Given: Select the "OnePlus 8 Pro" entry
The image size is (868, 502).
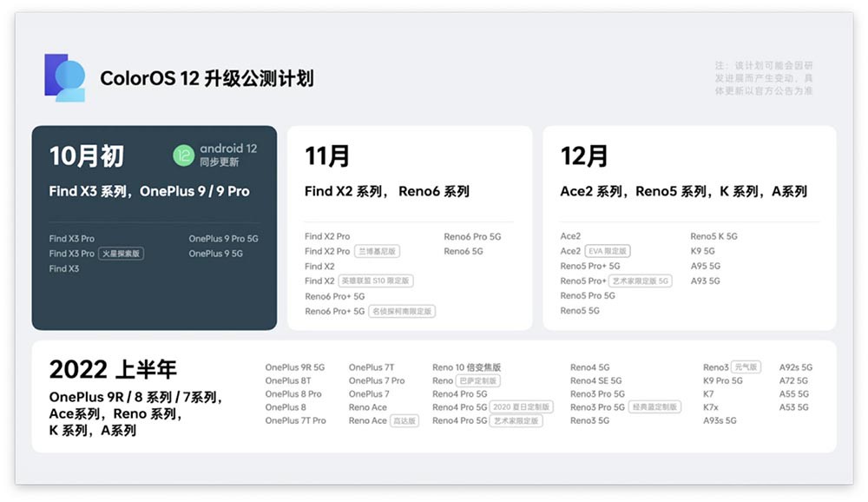Looking at the screenshot, I should point(293,394).
